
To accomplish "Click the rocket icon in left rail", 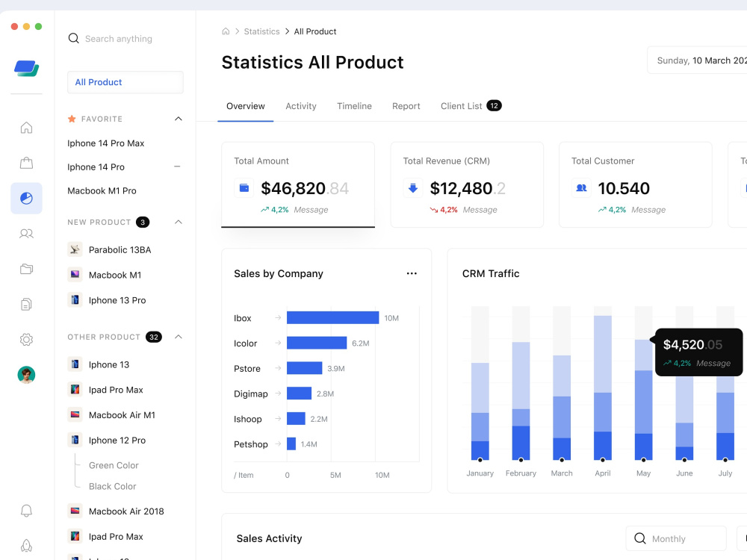I will point(26,546).
